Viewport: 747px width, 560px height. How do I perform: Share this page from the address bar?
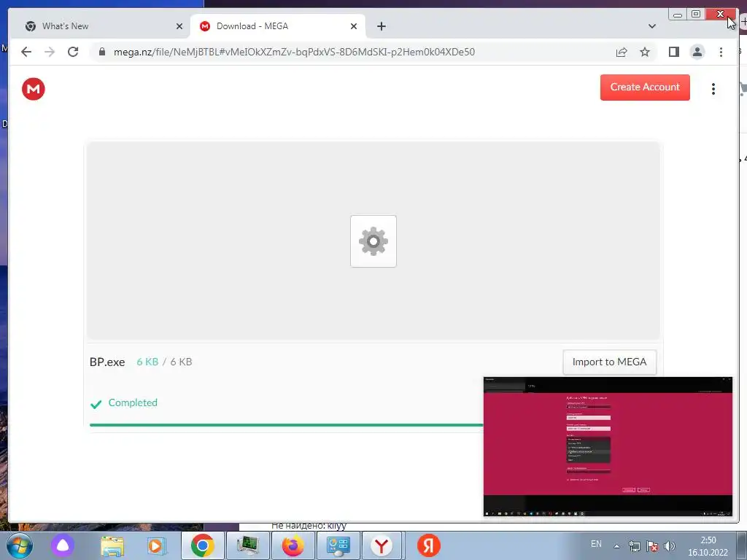(622, 52)
